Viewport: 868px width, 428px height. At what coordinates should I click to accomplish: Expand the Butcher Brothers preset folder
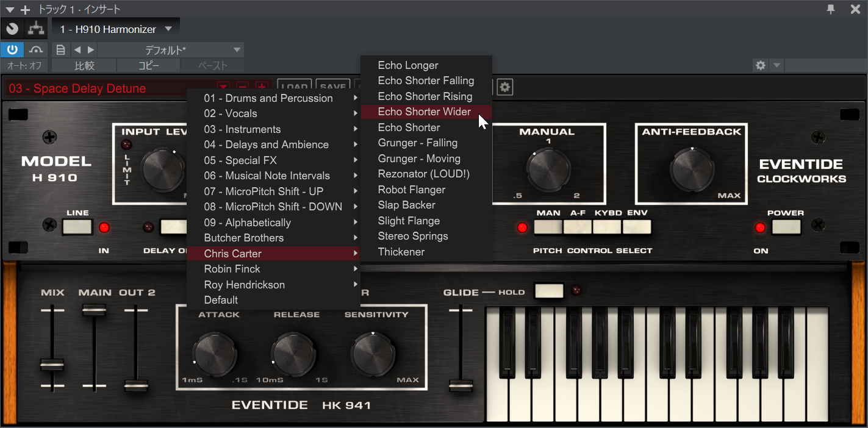pyautogui.click(x=274, y=238)
